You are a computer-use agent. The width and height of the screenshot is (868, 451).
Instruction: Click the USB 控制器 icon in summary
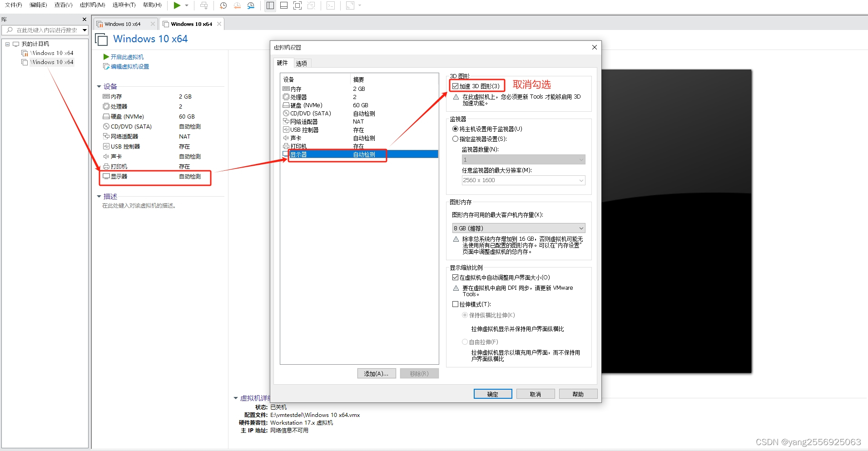[x=106, y=146]
